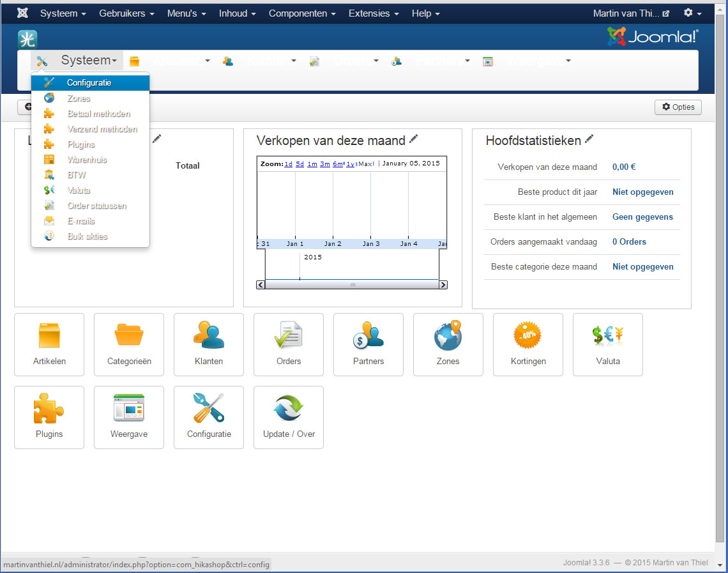Open the Gebruikers dropdown menu
728x573 pixels.
tap(126, 13)
